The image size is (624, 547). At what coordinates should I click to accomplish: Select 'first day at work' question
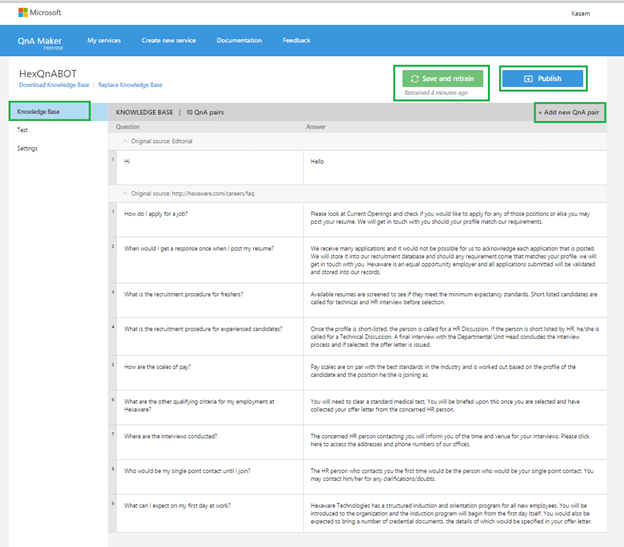pos(210,514)
